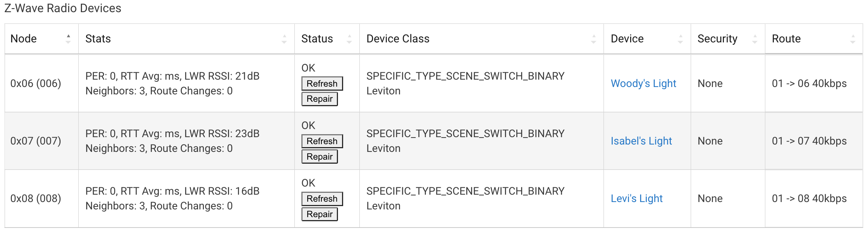Open Isabel's Light device page
Viewport: 868px width, 233px height.
641,141
